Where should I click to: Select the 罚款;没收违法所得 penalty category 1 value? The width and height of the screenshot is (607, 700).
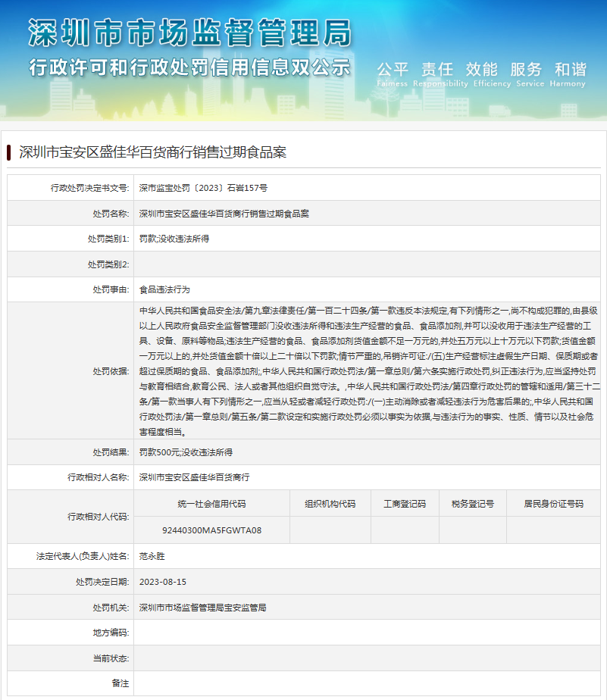[174, 239]
